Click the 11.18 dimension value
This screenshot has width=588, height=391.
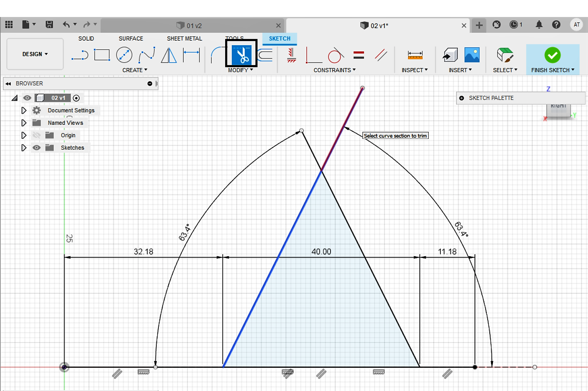447,252
